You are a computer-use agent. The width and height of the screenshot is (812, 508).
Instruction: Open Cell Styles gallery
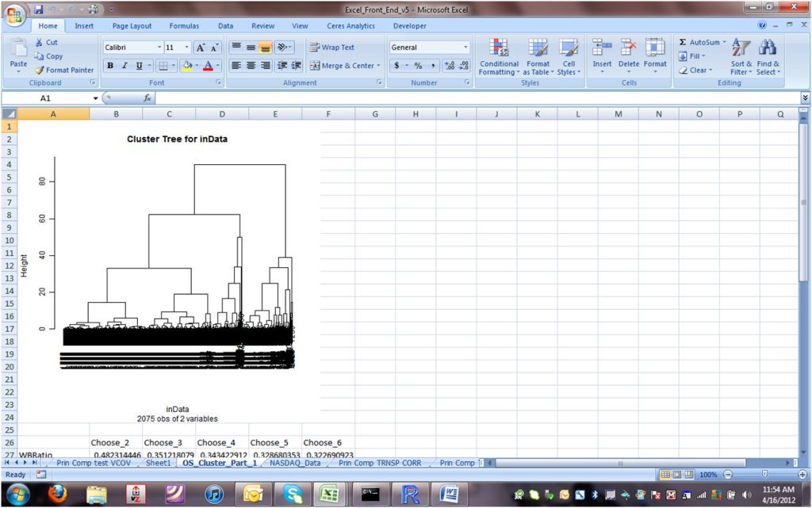tap(569, 57)
